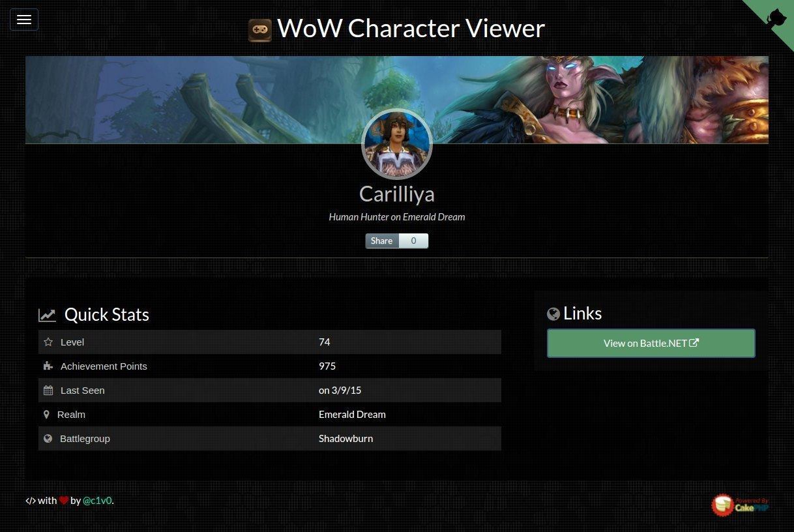Click the CakePHP powered-by badge
The image size is (794, 532).
[x=741, y=505]
